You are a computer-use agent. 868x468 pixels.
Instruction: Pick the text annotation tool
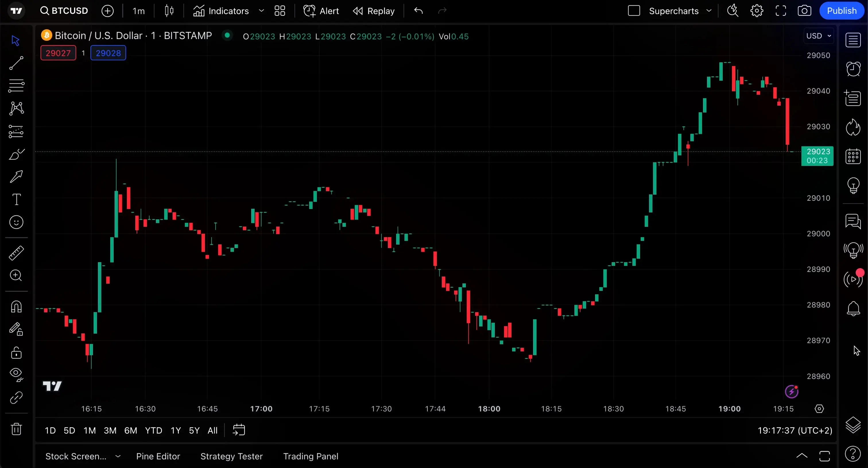coord(16,199)
